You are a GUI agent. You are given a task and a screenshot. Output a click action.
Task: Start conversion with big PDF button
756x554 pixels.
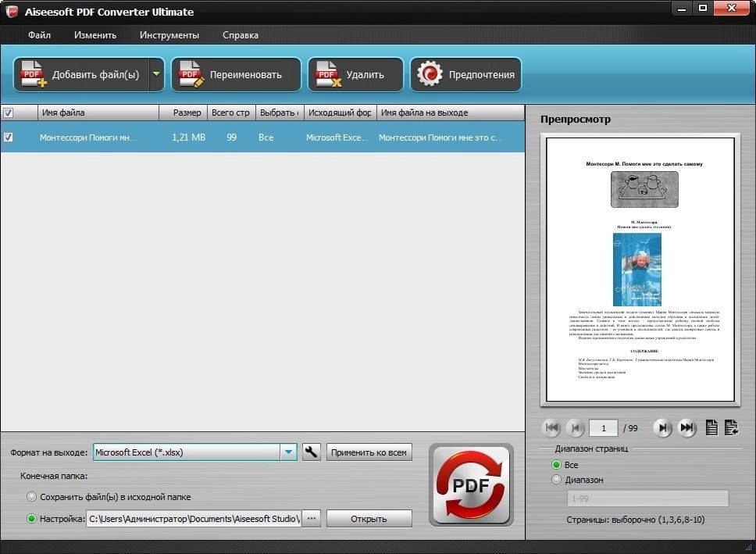click(471, 485)
